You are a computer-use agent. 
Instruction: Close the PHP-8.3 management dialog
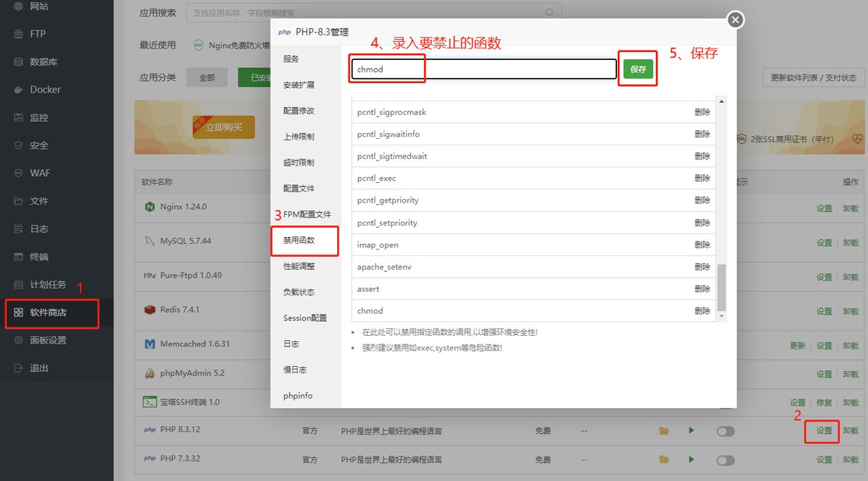[735, 20]
